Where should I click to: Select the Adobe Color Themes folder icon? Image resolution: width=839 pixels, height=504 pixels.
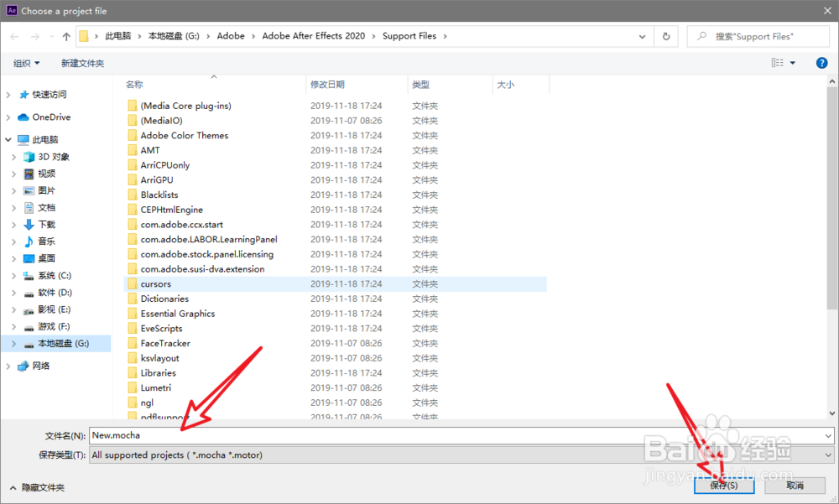coord(133,135)
